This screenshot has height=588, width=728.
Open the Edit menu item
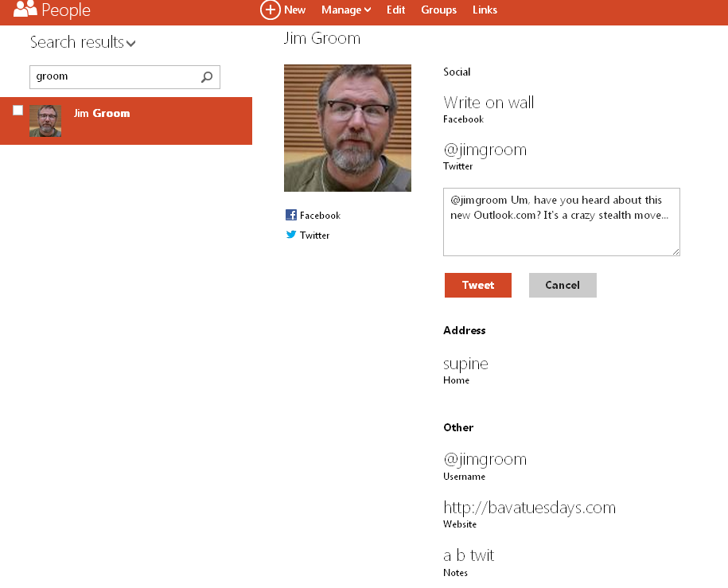coord(395,10)
